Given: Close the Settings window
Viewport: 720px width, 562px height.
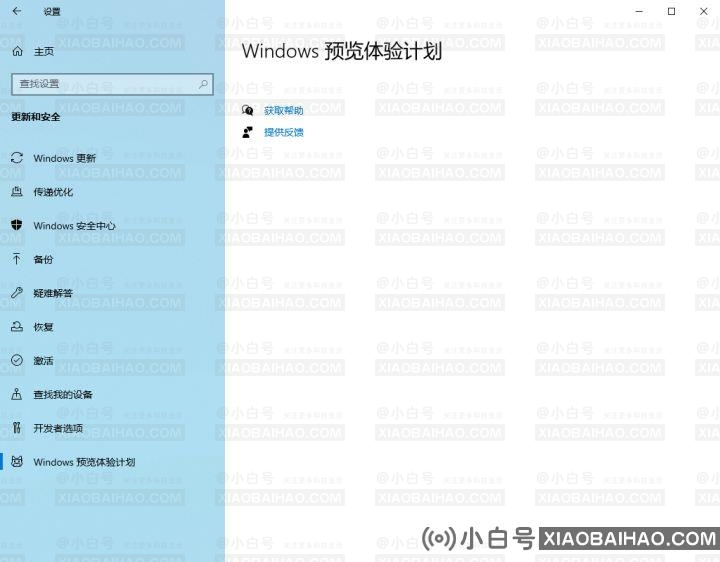Looking at the screenshot, I should 703,11.
